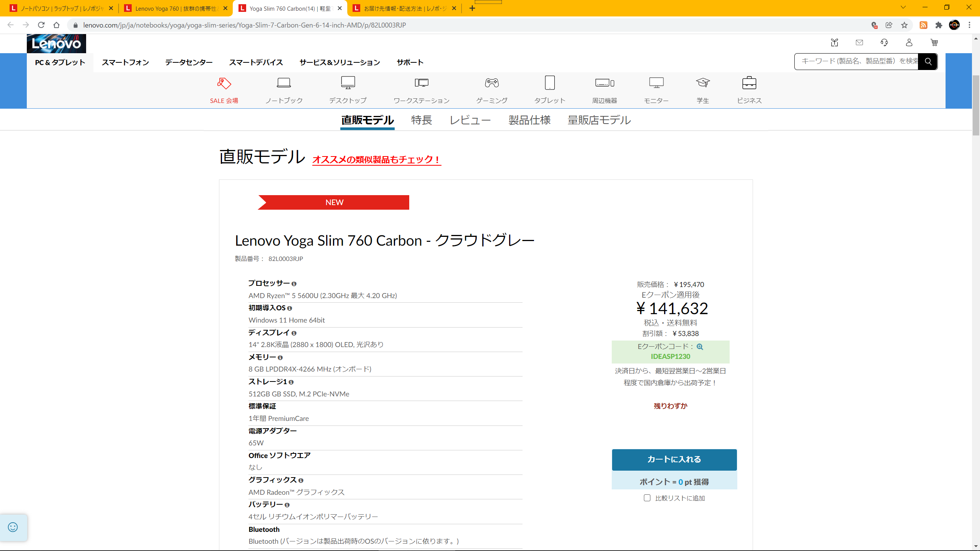Click info icon beside プロセッサー
This screenshot has width=980, height=551.
pyautogui.click(x=294, y=284)
